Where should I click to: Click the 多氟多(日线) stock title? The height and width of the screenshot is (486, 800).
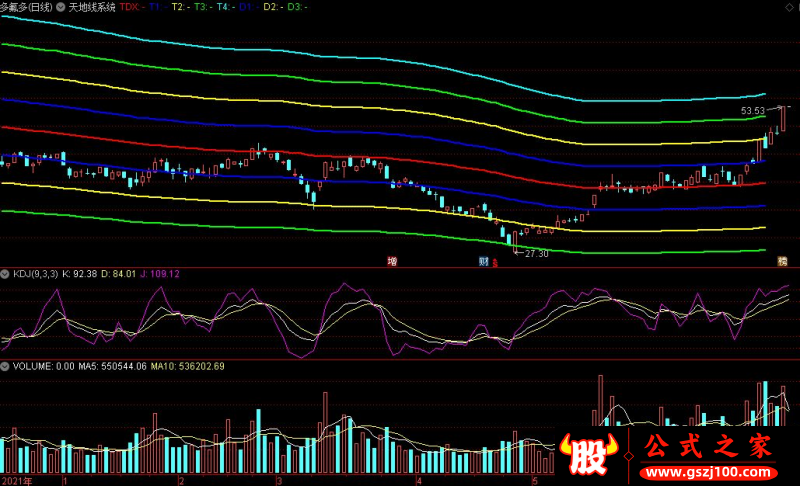click(x=26, y=7)
